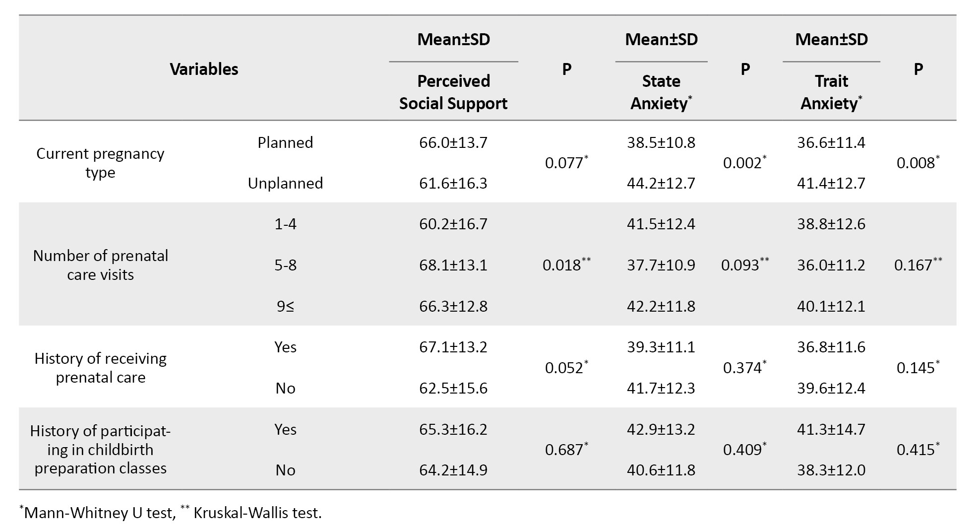Click the 9≤ visits category cell

click(x=285, y=306)
